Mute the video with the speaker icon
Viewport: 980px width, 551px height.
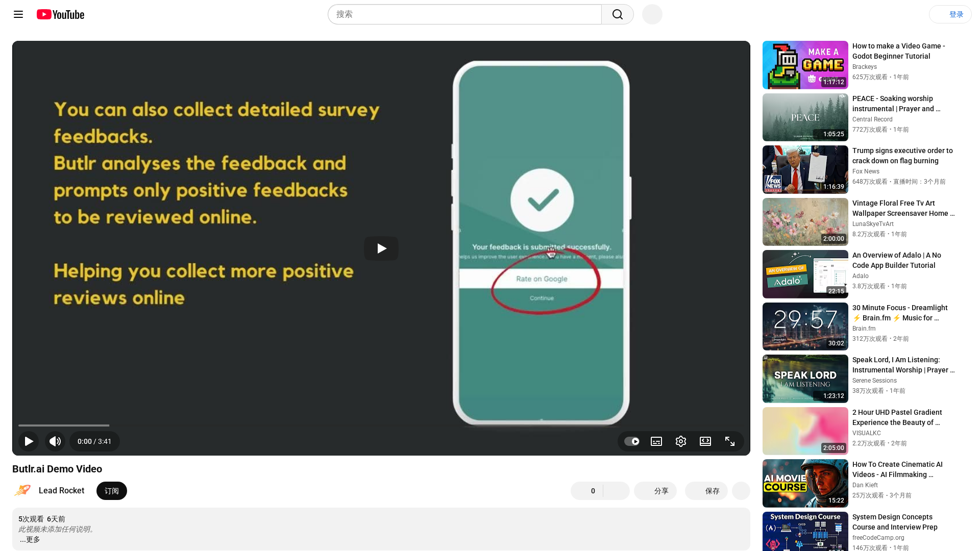55,441
